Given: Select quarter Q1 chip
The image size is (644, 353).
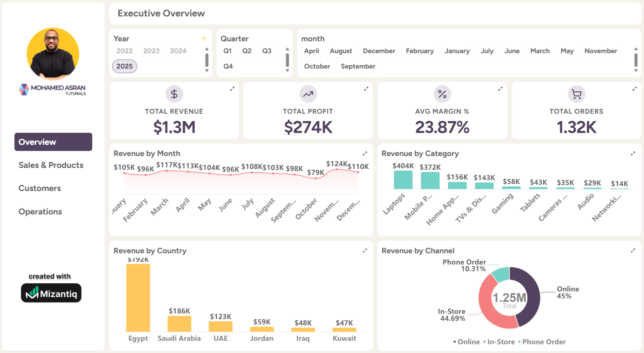Looking at the screenshot, I should point(227,51).
